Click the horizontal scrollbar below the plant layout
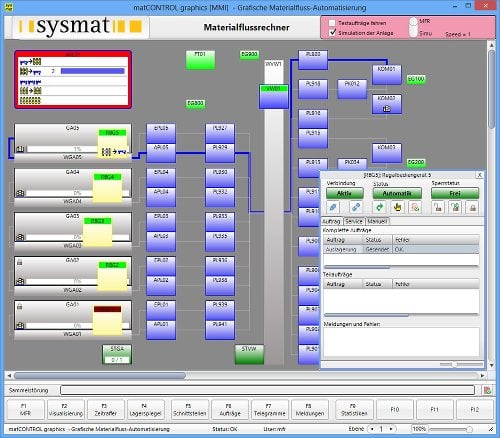This screenshot has width=500, height=438. point(246,376)
